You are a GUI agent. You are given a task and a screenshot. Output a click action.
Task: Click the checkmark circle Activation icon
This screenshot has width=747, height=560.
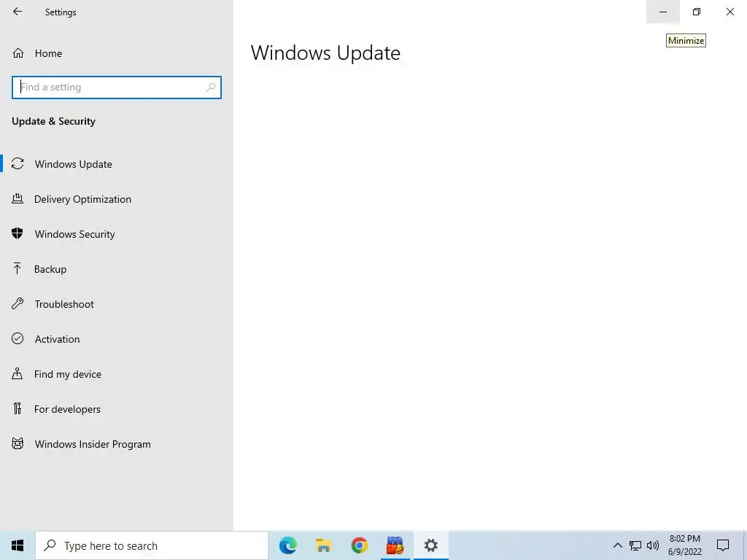[x=18, y=338]
